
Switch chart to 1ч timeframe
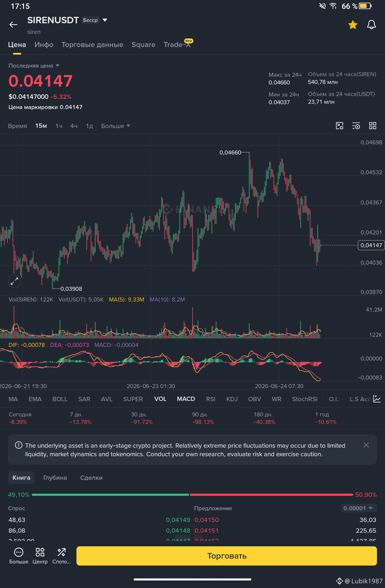pyautogui.click(x=59, y=126)
